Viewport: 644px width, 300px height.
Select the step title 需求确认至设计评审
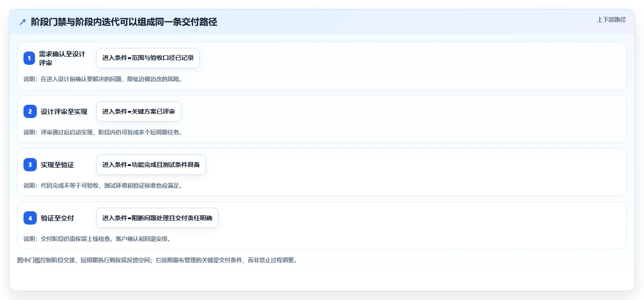[x=62, y=58]
